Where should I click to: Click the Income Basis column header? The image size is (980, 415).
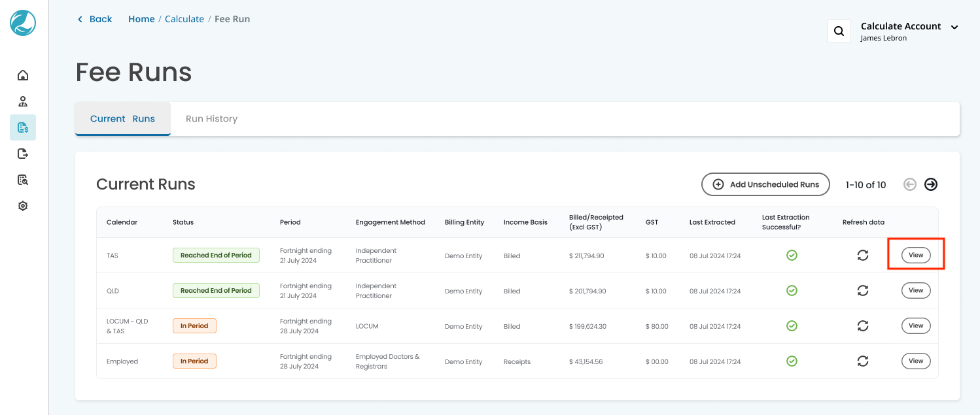coord(525,222)
